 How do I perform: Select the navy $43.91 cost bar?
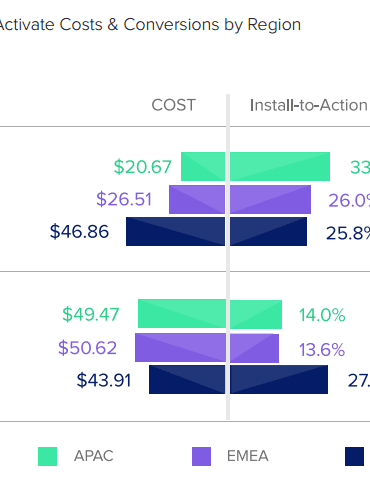187,380
